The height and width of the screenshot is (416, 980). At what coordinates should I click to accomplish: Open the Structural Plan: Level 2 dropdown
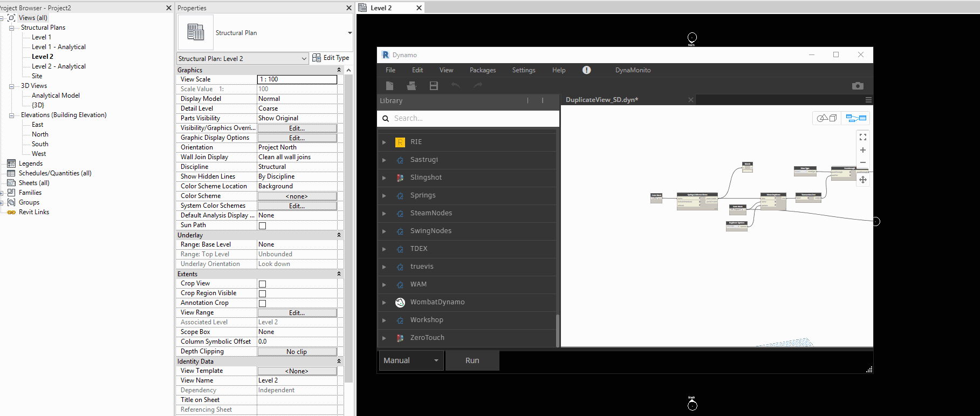[x=243, y=58]
